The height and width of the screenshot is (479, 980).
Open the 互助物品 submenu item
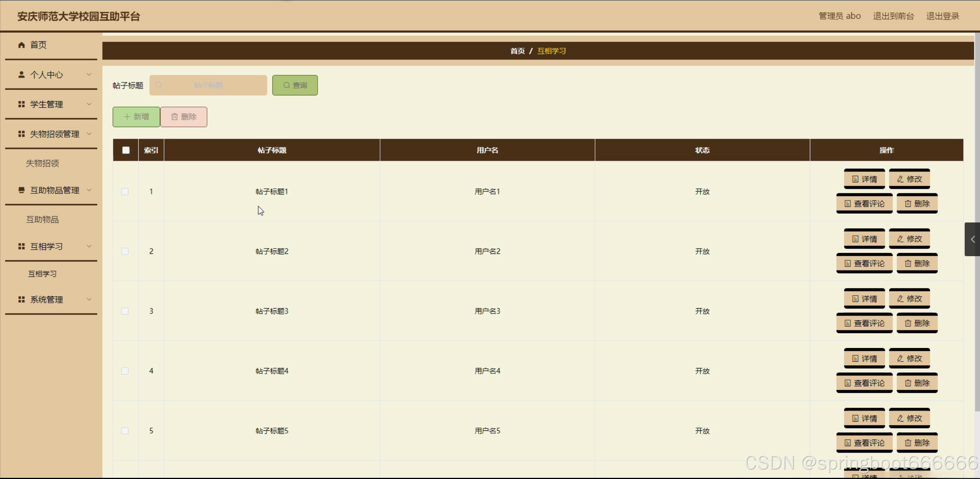pyautogui.click(x=42, y=219)
